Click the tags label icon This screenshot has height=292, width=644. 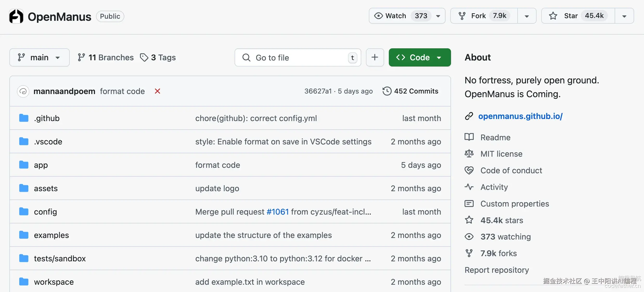144,57
